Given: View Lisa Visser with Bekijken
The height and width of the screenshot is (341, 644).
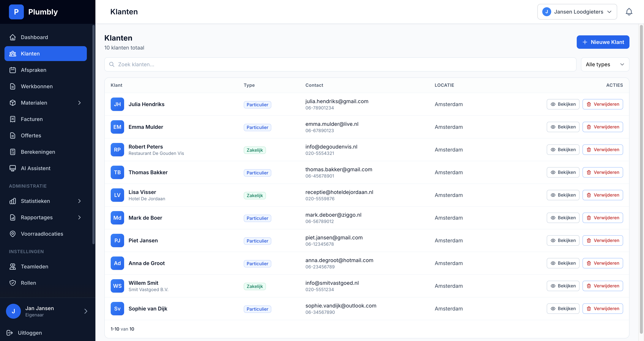Looking at the screenshot, I should coord(563,195).
